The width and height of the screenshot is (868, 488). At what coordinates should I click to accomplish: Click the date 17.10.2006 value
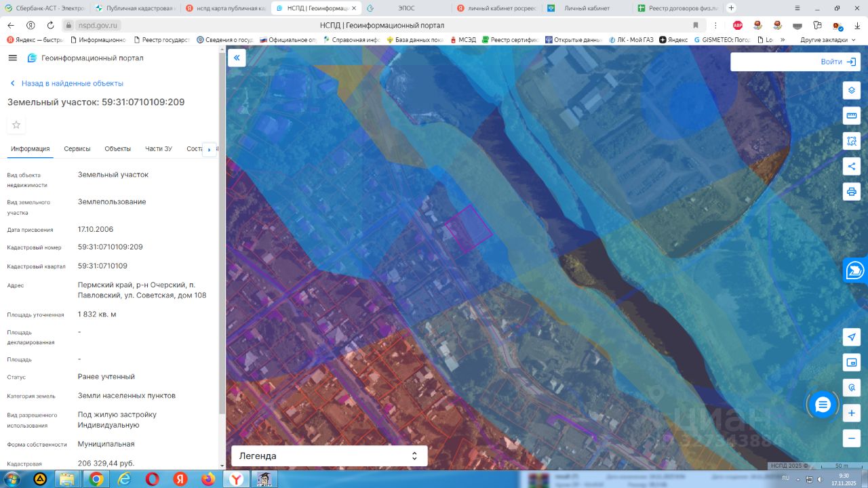(96, 229)
